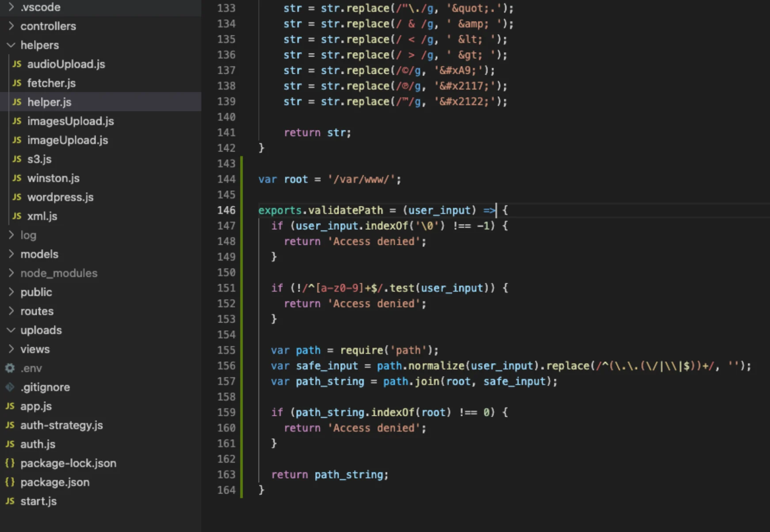The height and width of the screenshot is (532, 770).
Task: Select winston.js in the file tree
Action: coord(53,178)
